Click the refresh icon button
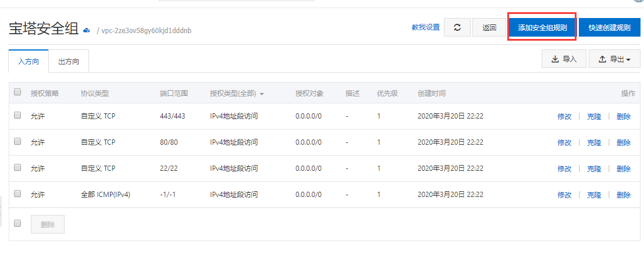The height and width of the screenshot is (258, 644). tap(457, 27)
